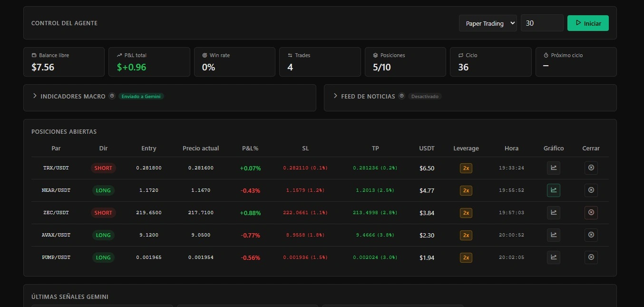Viewport: 644px width, 307px height.
Task: Click the 5/10 positions value
Action: click(382, 67)
